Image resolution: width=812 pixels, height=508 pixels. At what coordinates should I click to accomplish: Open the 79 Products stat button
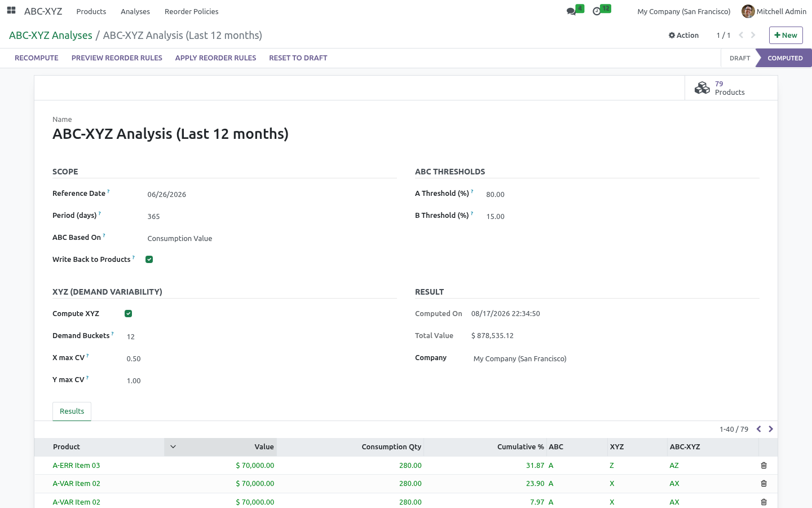(731, 88)
